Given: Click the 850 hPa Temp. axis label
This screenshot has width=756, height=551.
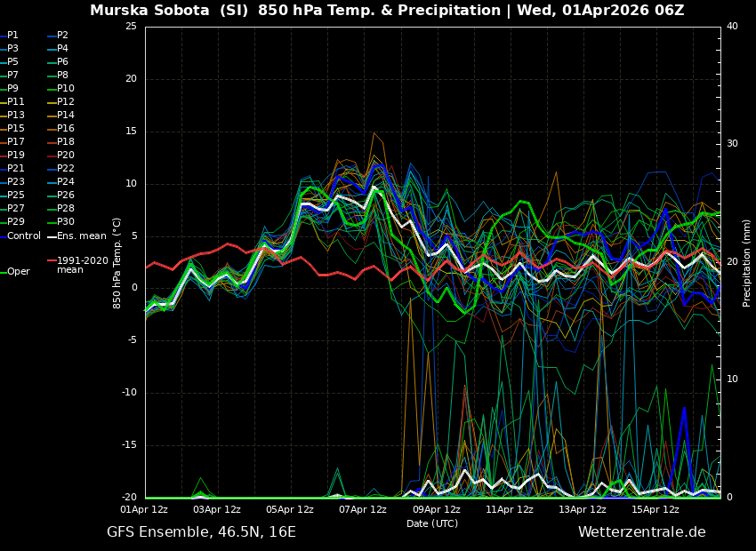Looking at the screenshot, I should (x=117, y=263).
